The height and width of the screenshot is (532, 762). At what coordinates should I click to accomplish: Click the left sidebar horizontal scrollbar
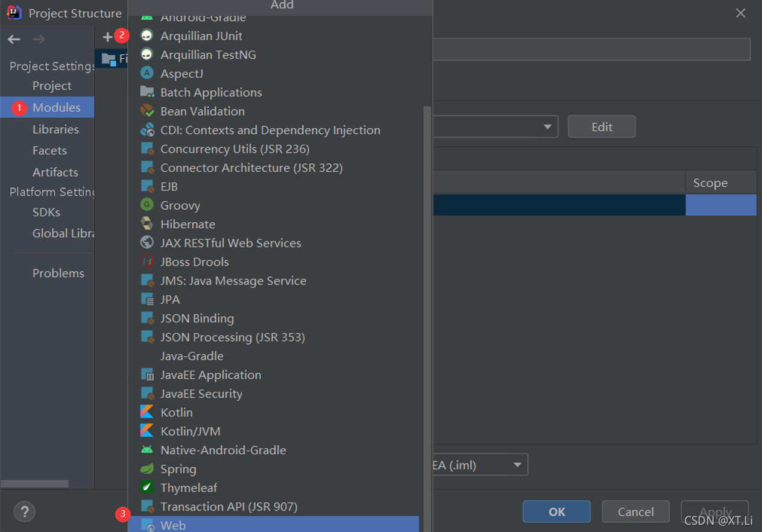[34, 483]
